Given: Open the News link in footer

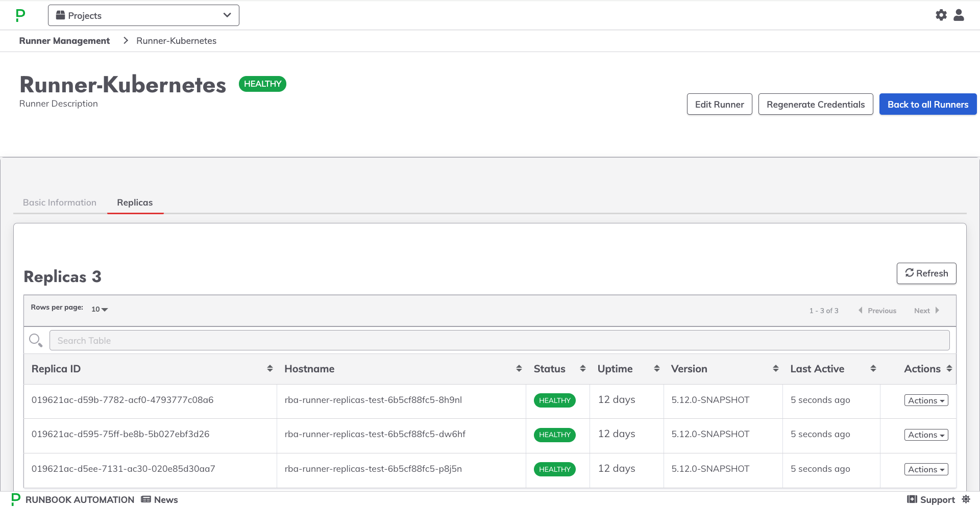Looking at the screenshot, I should (x=160, y=500).
